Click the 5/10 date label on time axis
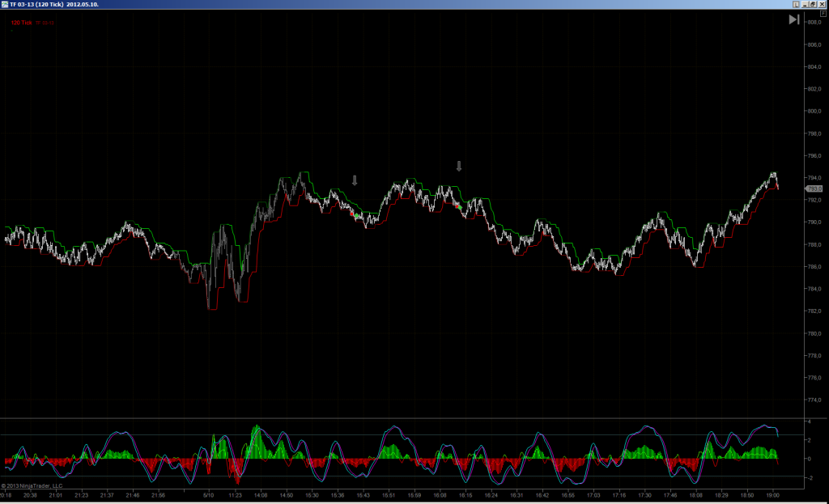The width and height of the screenshot is (829, 504). 208,496
